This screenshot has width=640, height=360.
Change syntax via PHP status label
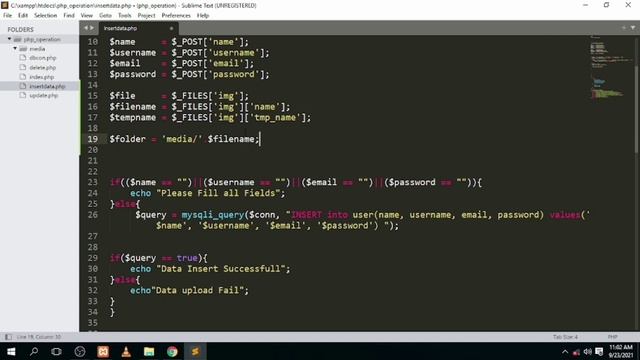[612, 337]
